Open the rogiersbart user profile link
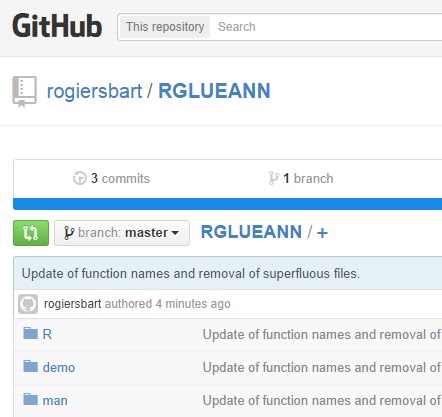 (94, 91)
